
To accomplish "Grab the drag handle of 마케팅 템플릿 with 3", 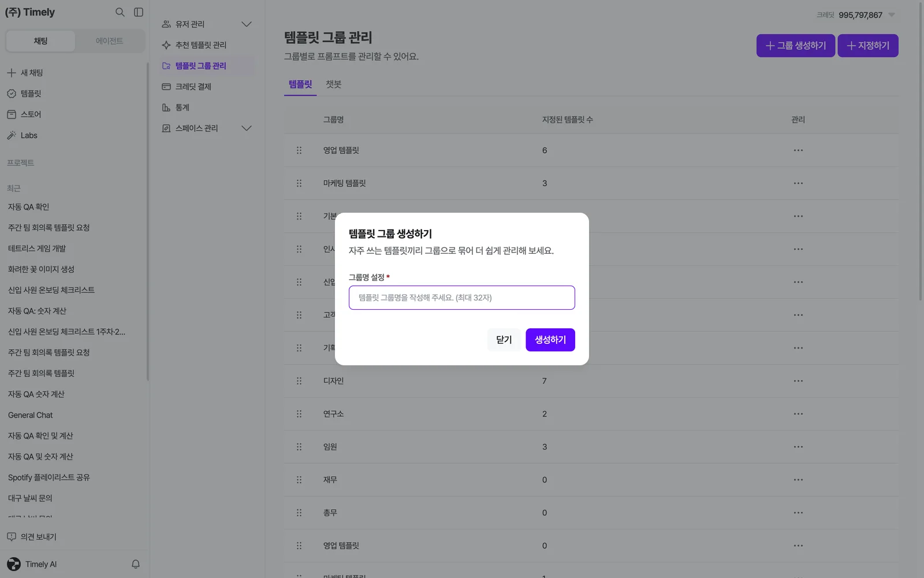I will coord(299,183).
